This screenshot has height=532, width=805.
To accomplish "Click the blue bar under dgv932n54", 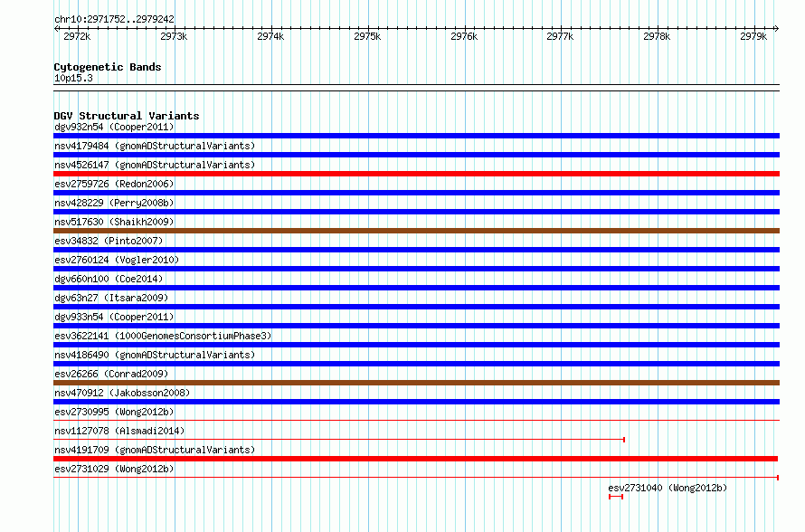I will point(416,136).
